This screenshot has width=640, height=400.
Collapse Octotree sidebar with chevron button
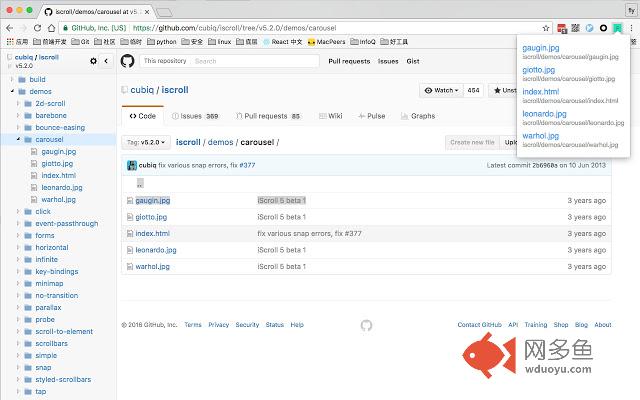pyautogui.click(x=106, y=61)
